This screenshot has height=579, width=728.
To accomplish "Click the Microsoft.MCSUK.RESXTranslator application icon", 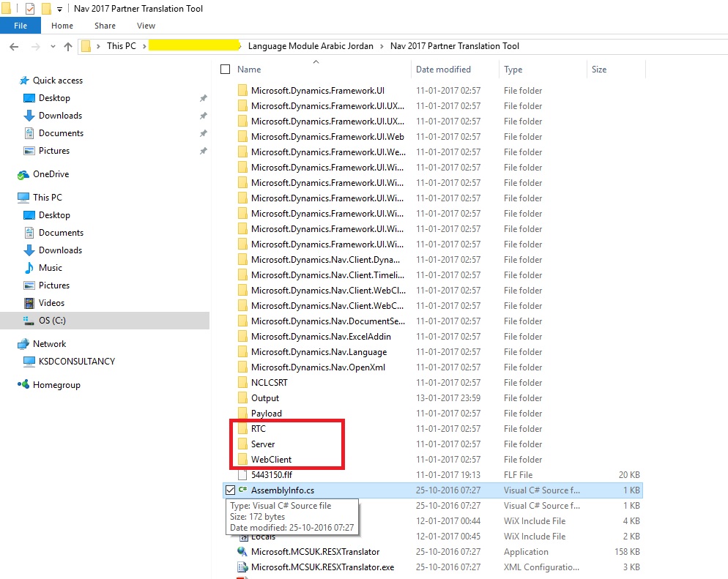I will 242,551.
